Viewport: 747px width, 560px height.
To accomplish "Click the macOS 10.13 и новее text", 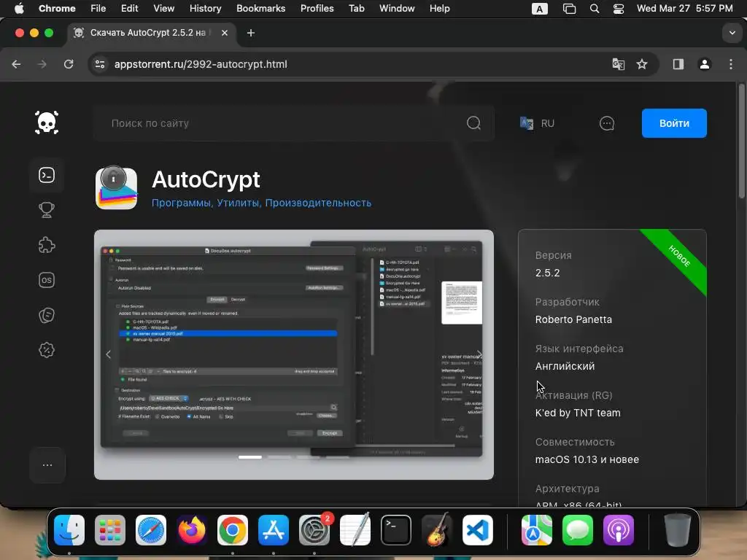I will (x=587, y=459).
